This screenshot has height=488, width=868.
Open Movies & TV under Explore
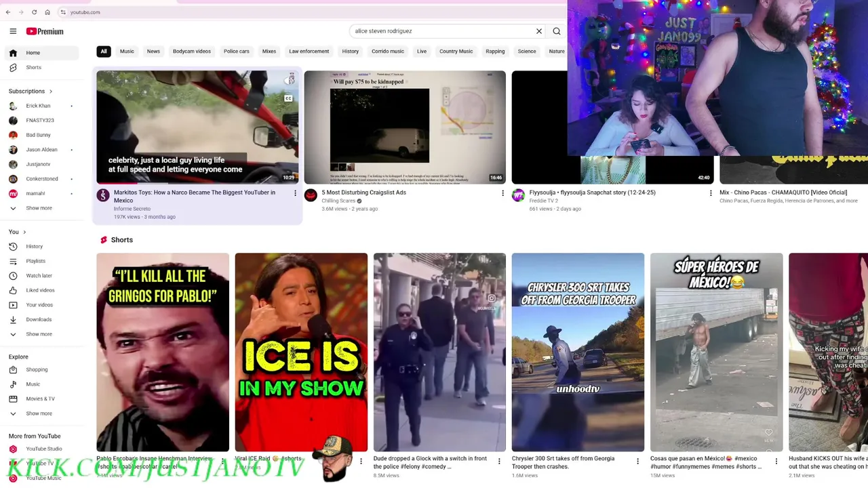click(41, 399)
